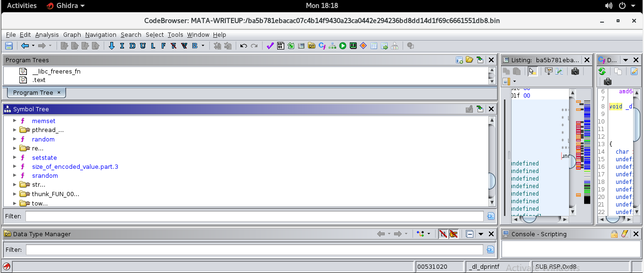The height and width of the screenshot is (273, 644).
Task: Click the Save icon in toolbar
Action: (x=9, y=46)
